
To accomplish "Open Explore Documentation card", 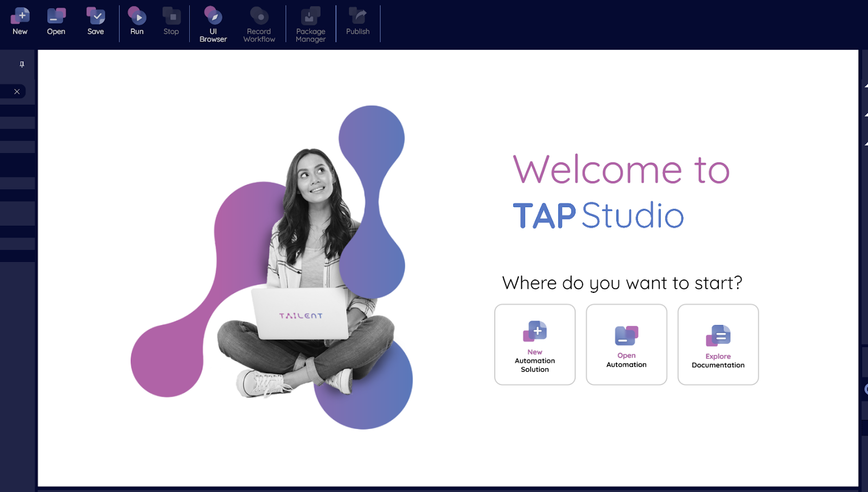I will [x=718, y=344].
